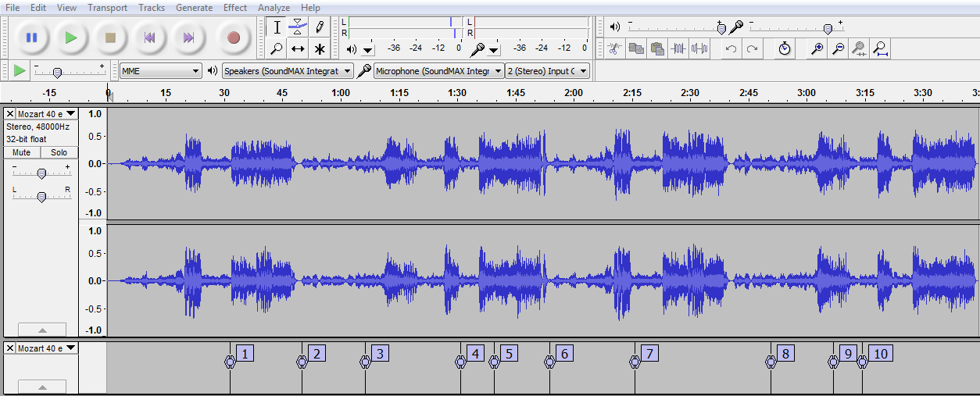980x396 pixels.
Task: Open the MME audio host dropdown
Action: click(161, 71)
